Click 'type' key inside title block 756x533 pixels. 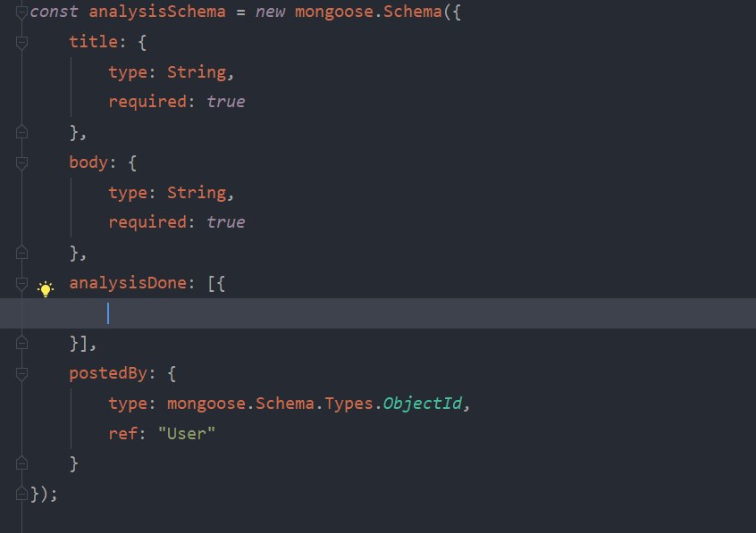(x=128, y=72)
